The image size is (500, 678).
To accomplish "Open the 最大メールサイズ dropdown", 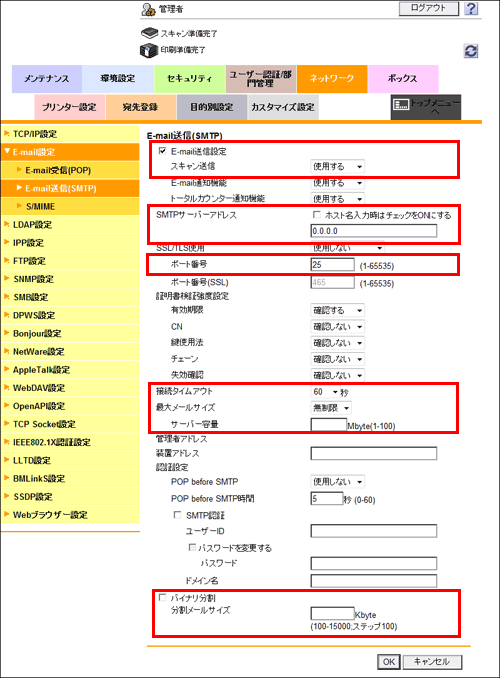I will 331,408.
